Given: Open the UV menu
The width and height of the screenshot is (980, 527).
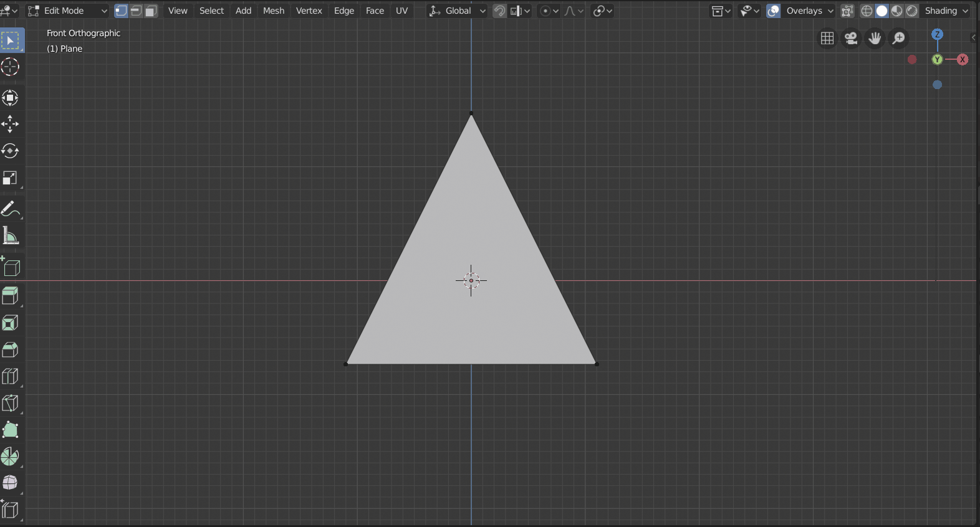Looking at the screenshot, I should click(x=401, y=11).
